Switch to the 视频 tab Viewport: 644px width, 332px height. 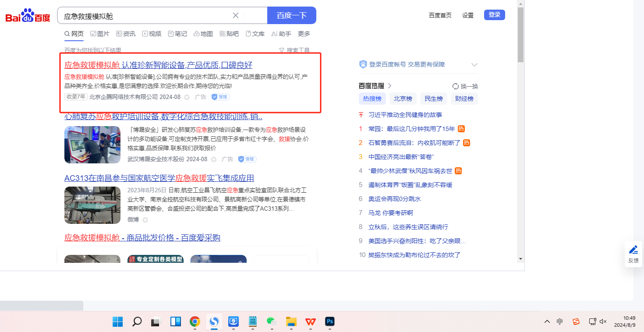152,34
